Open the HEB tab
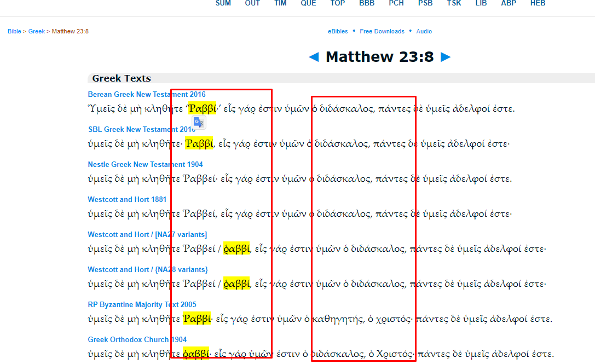The image size is (595, 364). (x=538, y=3)
